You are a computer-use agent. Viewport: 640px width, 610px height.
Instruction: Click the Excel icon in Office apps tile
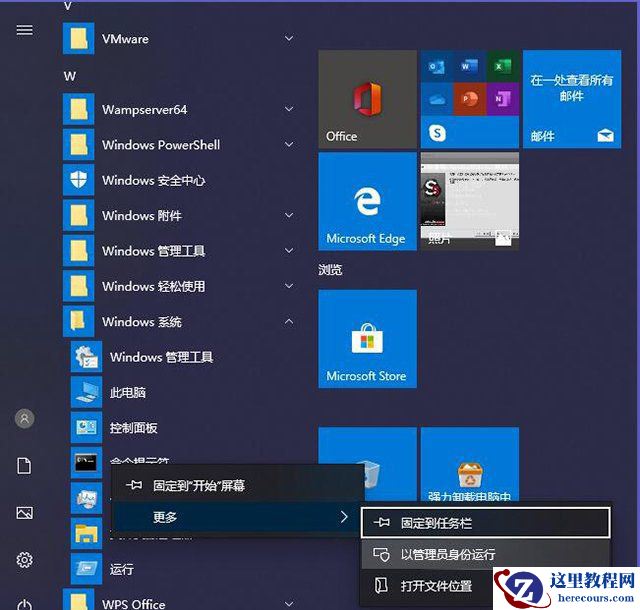click(503, 66)
